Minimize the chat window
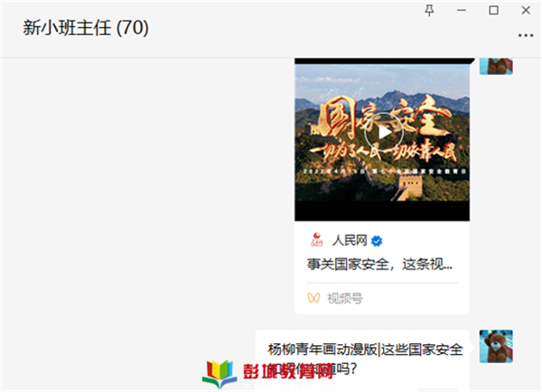 (x=462, y=10)
